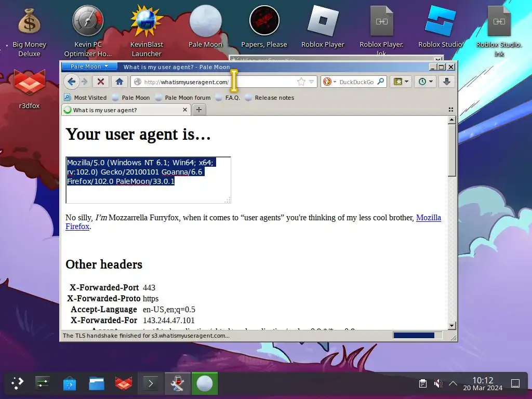Toggle the muted volume tray icon
Screen dimensions: 532x399
pos(438,384)
